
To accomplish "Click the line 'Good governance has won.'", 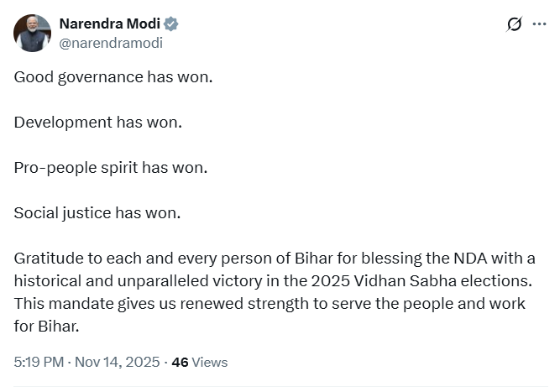I will pyautogui.click(x=113, y=76).
